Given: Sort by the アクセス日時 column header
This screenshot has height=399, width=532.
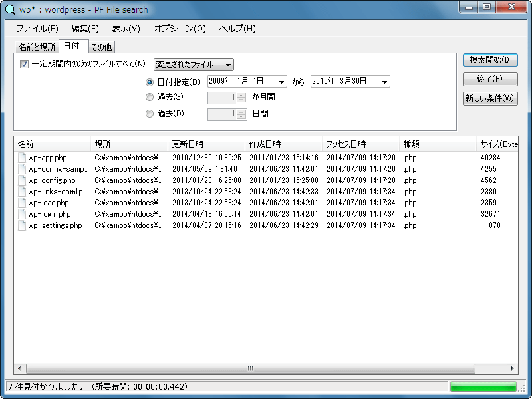Looking at the screenshot, I should [x=360, y=144].
